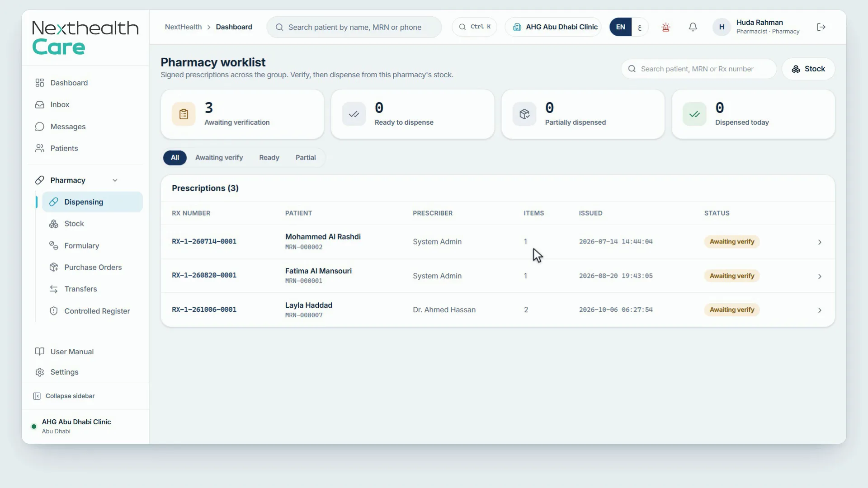
Task: Click the Partially dispensed card
Action: tap(583, 114)
